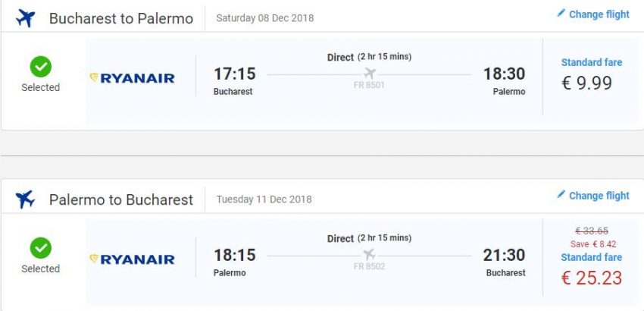Click the small plane icon above FR 8502
The width and height of the screenshot is (644, 311).
click(x=370, y=255)
